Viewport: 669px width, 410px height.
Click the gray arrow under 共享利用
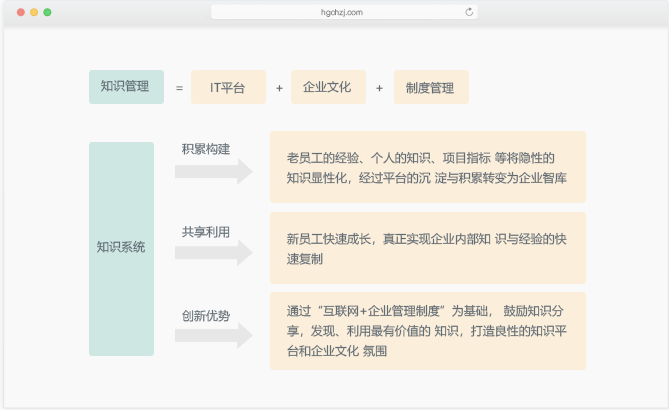pos(213,253)
